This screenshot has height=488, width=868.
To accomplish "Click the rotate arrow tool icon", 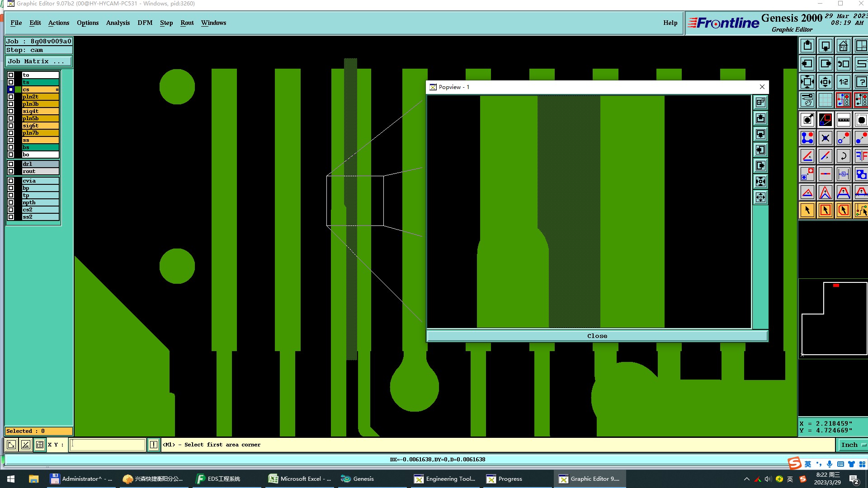I will tap(843, 156).
